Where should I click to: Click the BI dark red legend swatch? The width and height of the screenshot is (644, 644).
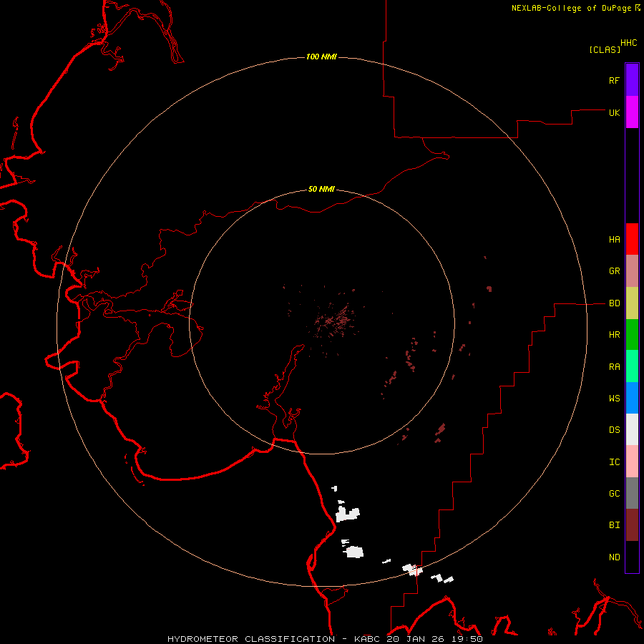632,525
